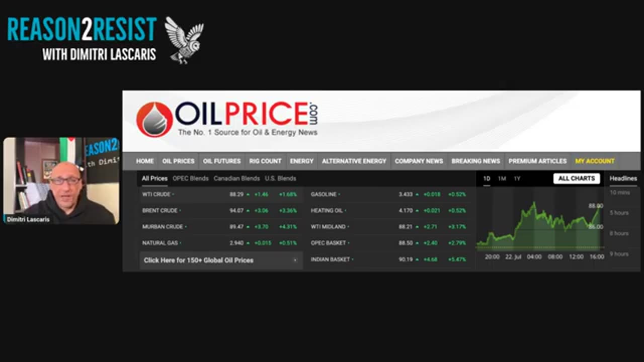Select the 1Y chart range
This screenshot has height=362, width=644.
517,178
